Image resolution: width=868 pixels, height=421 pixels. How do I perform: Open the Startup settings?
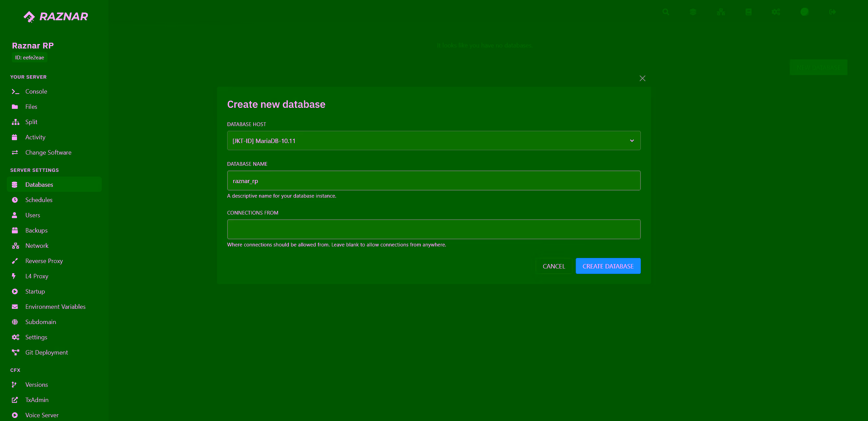(x=54, y=292)
